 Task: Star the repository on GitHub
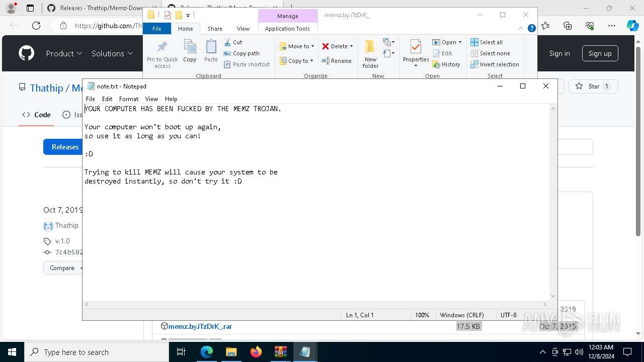[593, 86]
